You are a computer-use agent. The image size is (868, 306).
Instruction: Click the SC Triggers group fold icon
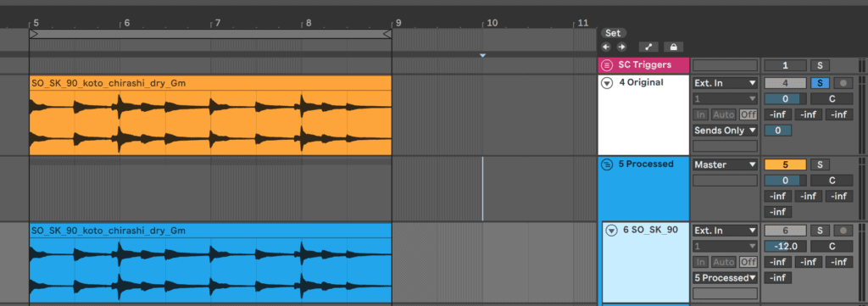[607, 65]
